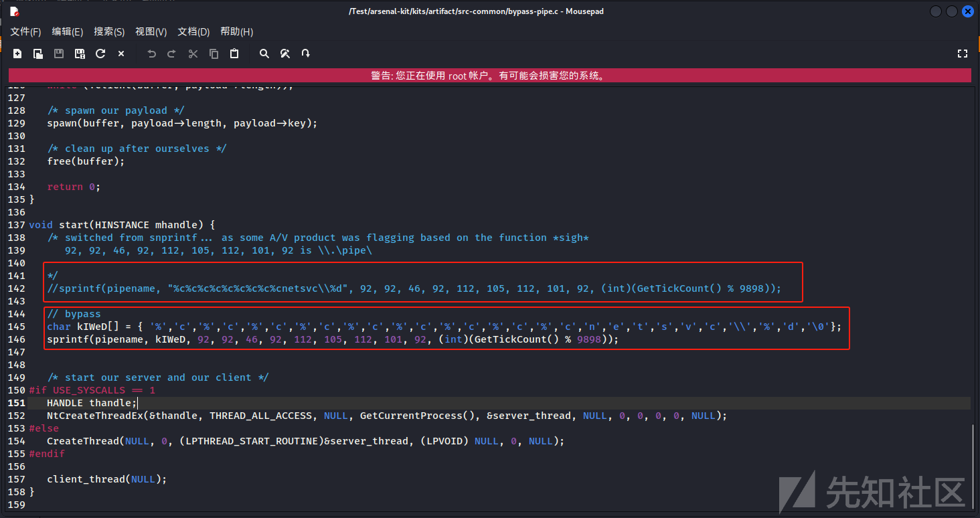Paste from clipboard toolbar icon

pyautogui.click(x=234, y=54)
